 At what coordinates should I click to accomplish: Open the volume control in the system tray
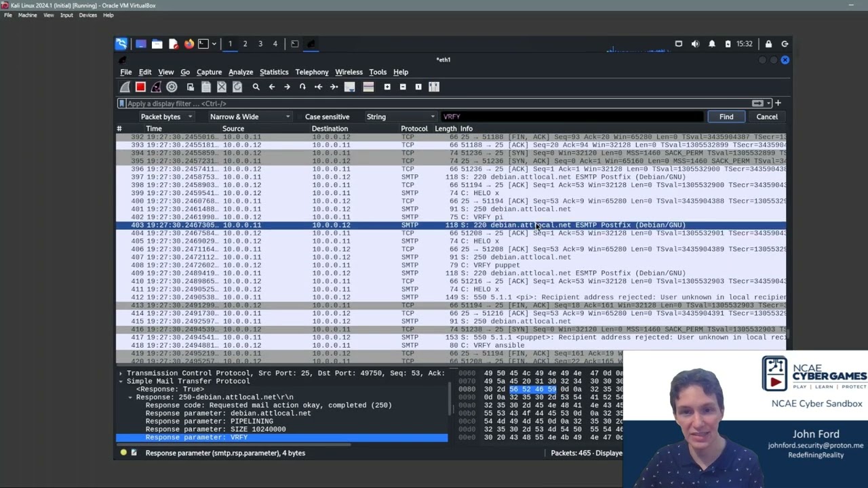pyautogui.click(x=695, y=44)
